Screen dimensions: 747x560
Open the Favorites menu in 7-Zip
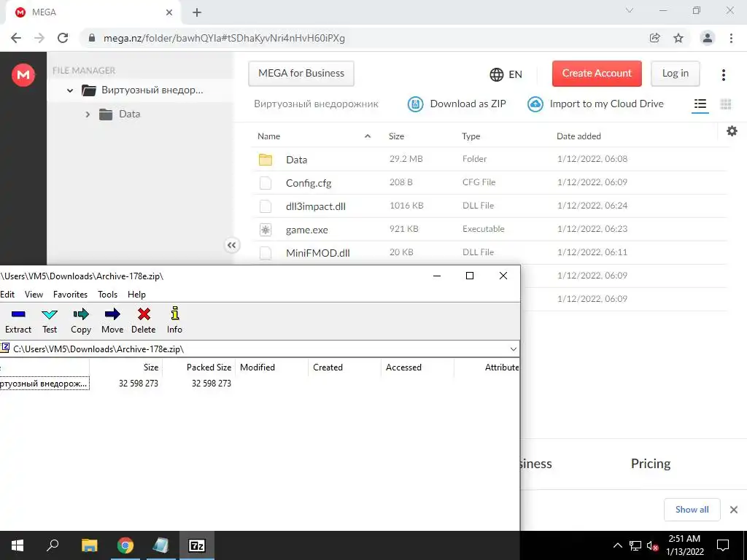[x=71, y=295]
